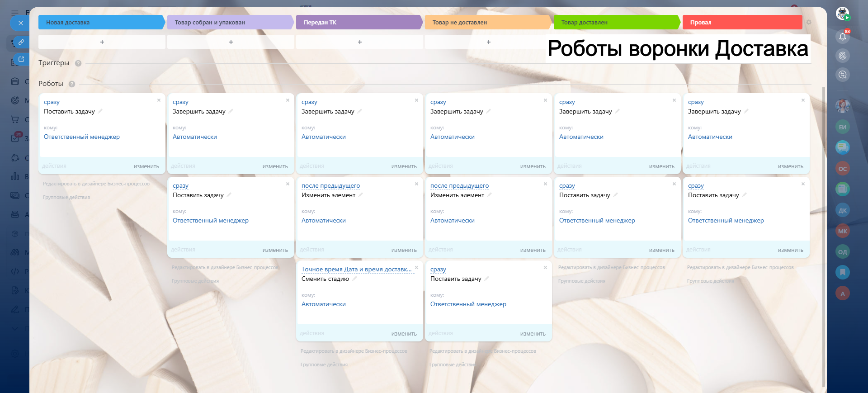Select the Товар не доставлен stage header
Screen dimensions: 868x393
point(488,22)
